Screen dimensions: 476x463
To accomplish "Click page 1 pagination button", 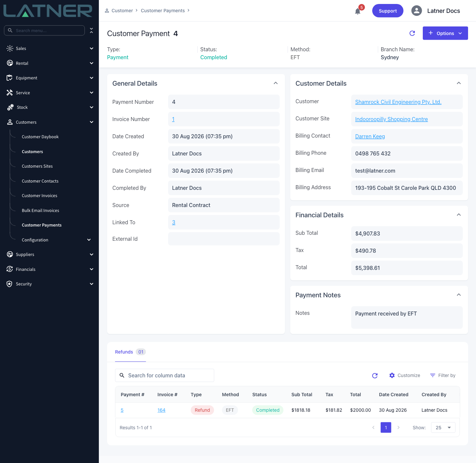I will pyautogui.click(x=386, y=428).
